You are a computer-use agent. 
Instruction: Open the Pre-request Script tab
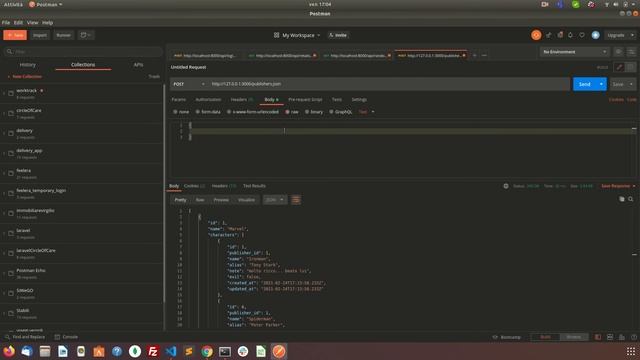[305, 100]
